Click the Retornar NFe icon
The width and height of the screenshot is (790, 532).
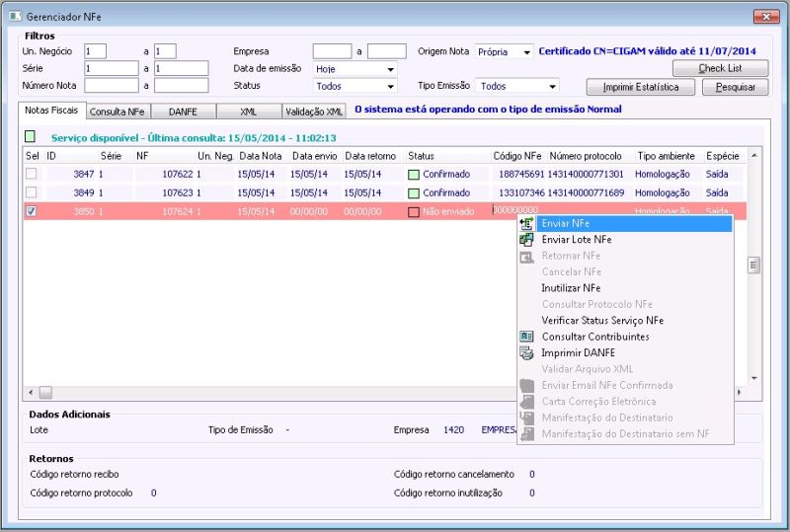tap(526, 257)
